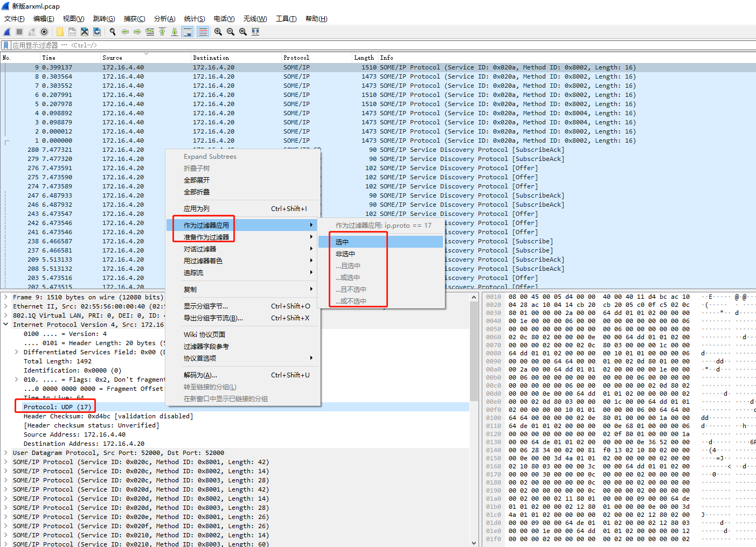Open capture options gear icon
756x547 pixels.
coord(44,32)
